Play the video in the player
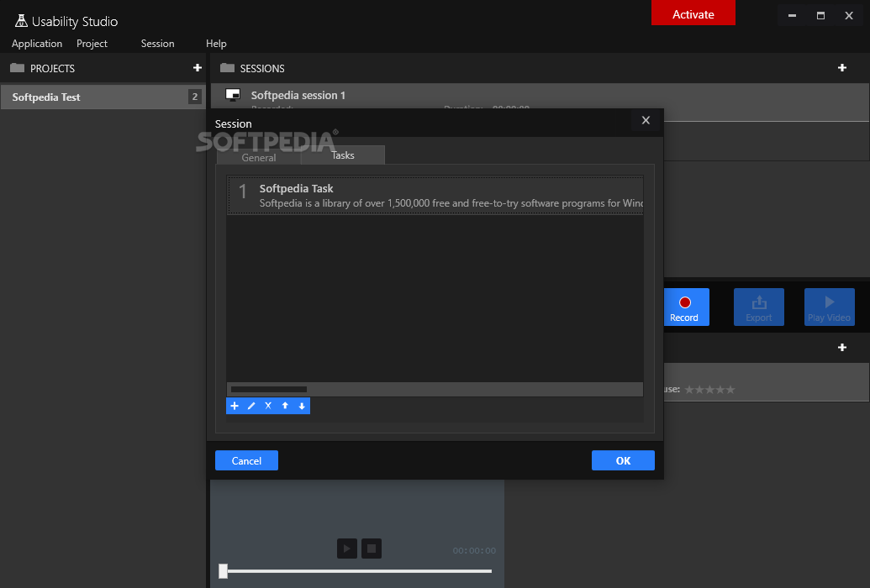This screenshot has width=870, height=588. [x=347, y=549]
